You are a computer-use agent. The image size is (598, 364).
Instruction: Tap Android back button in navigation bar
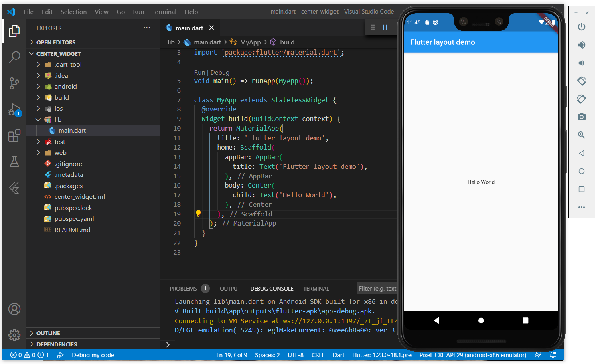click(436, 320)
